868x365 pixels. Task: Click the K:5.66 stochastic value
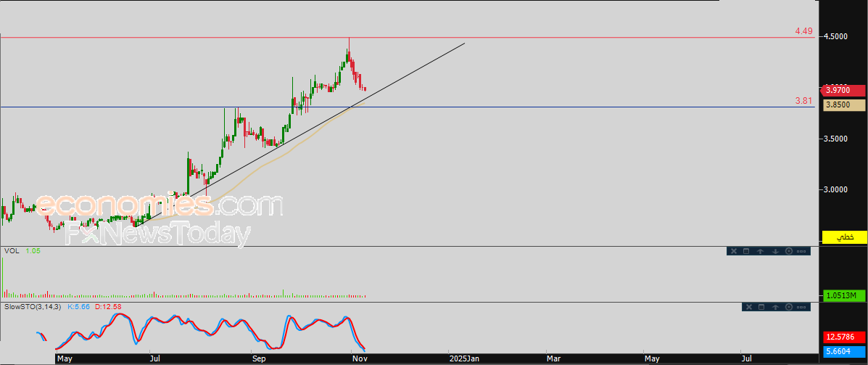pyautogui.click(x=78, y=306)
